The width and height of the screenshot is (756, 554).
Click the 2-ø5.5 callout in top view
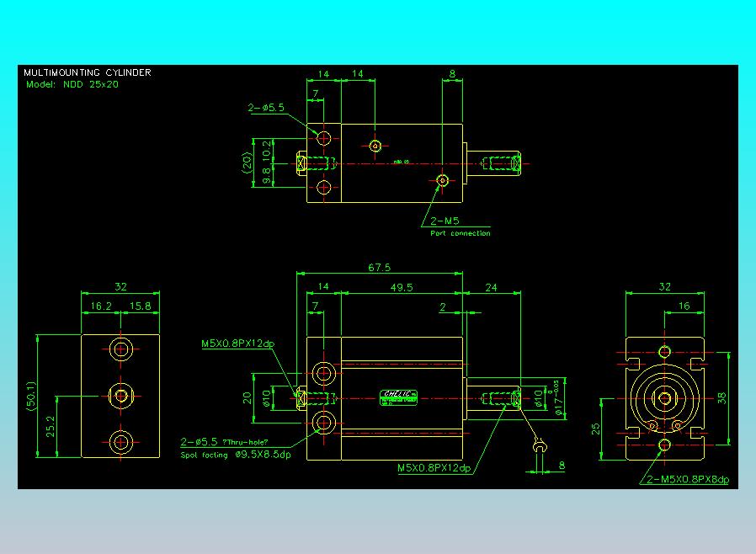tap(267, 108)
